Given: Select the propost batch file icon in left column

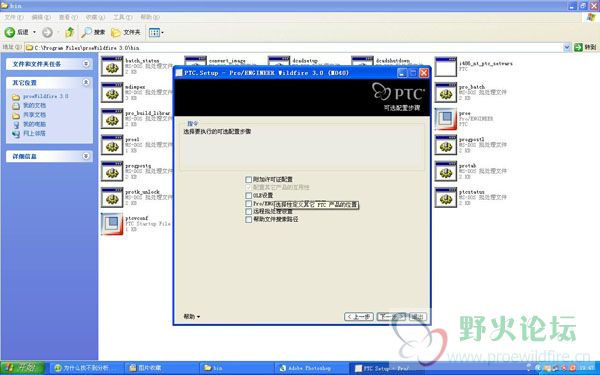Looking at the screenshot, I should (112, 171).
